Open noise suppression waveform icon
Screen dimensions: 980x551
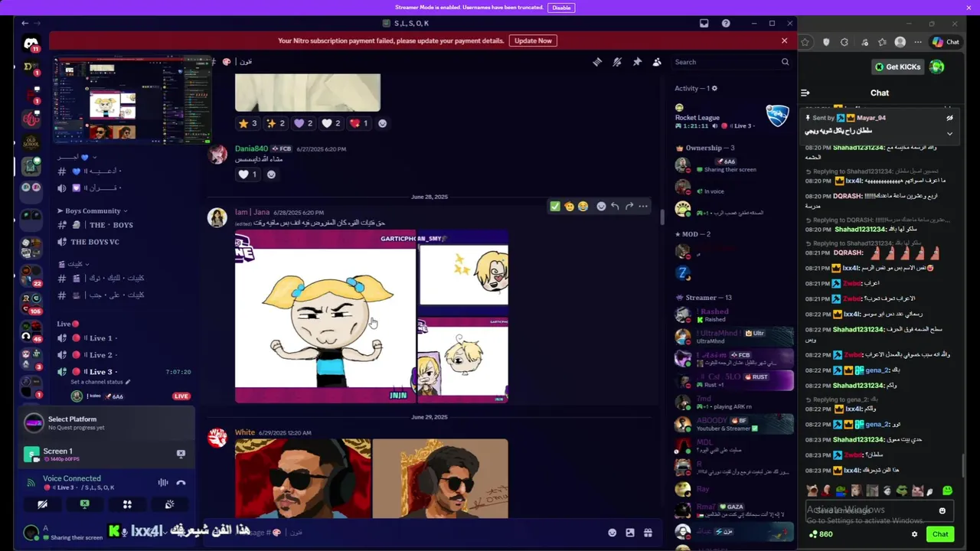(x=163, y=482)
